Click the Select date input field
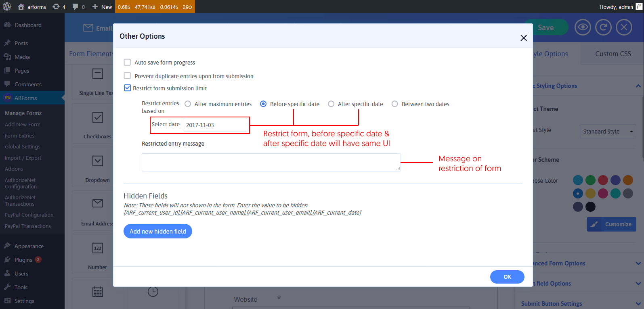 click(x=216, y=125)
